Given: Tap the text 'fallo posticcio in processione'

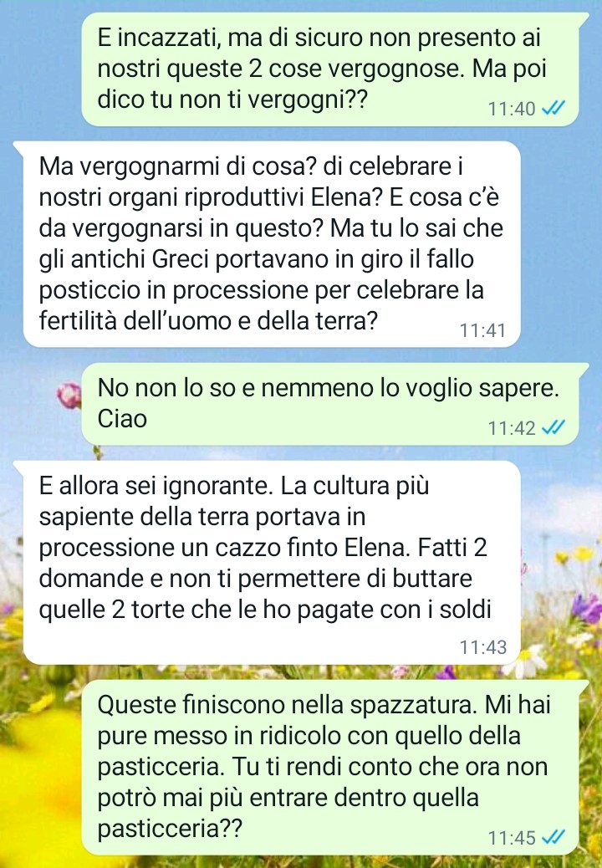Looking at the screenshot, I should click(x=256, y=274).
